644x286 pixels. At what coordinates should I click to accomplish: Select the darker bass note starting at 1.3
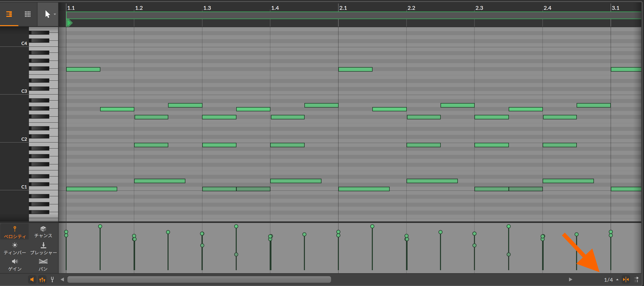[x=219, y=189]
